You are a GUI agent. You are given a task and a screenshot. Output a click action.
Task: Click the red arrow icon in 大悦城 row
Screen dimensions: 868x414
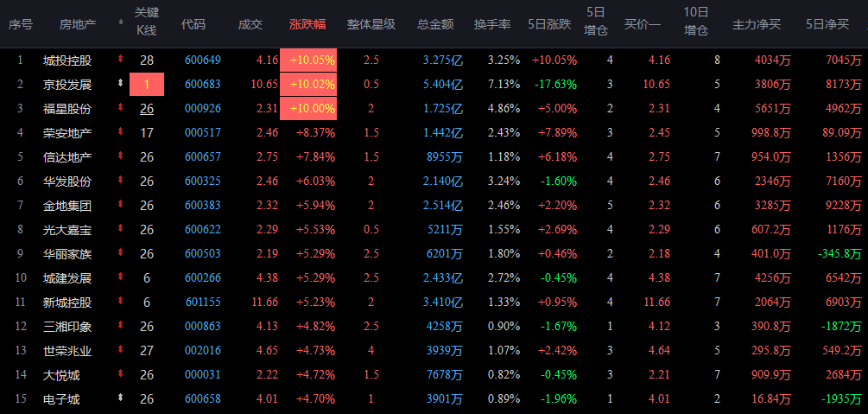pos(121,374)
